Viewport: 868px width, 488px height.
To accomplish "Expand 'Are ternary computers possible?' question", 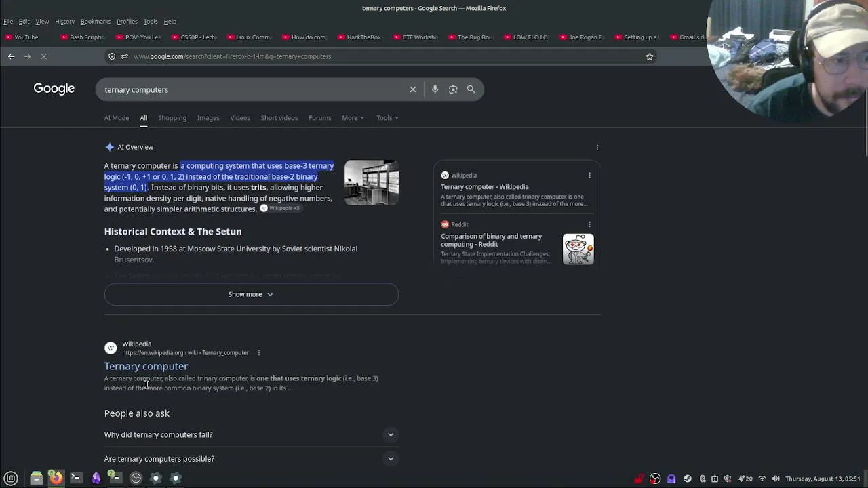I will coord(252,459).
